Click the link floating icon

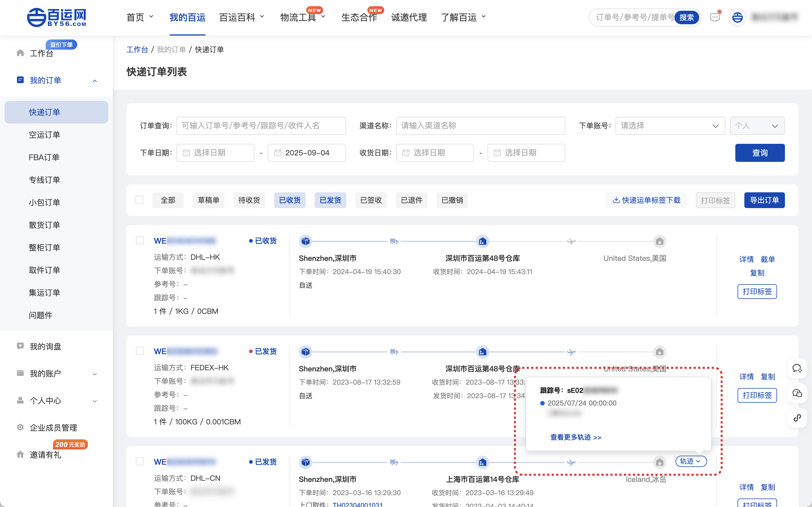797,417
